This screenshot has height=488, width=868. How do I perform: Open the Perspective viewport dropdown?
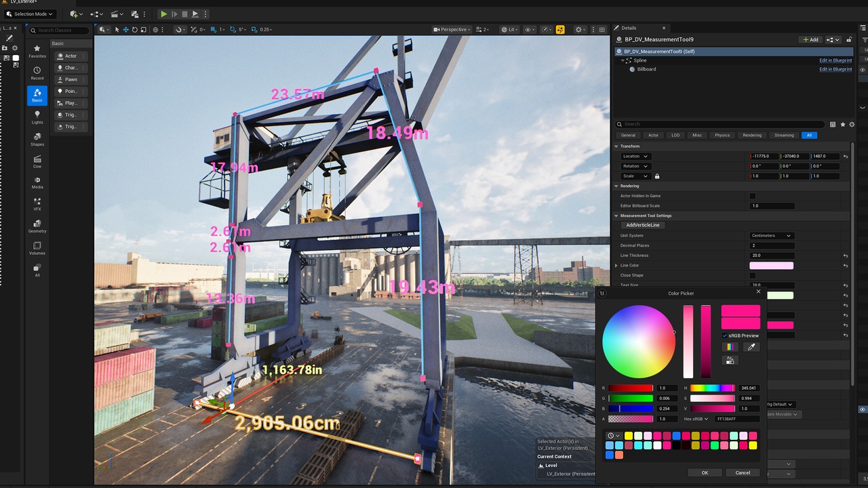pyautogui.click(x=452, y=30)
